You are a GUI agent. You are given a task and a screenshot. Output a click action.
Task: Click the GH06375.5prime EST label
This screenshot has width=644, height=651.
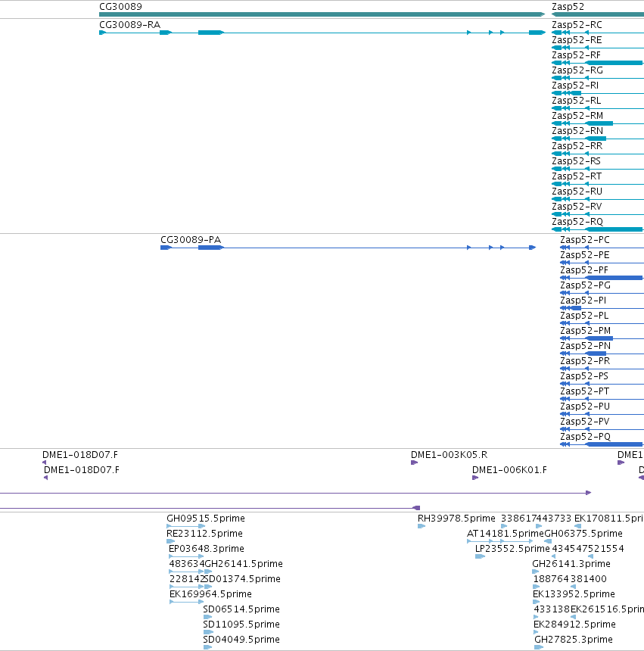pos(583,534)
